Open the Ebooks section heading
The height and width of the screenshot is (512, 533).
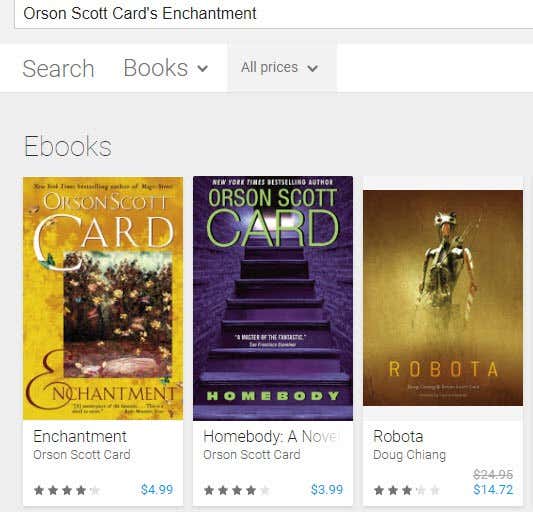68,147
